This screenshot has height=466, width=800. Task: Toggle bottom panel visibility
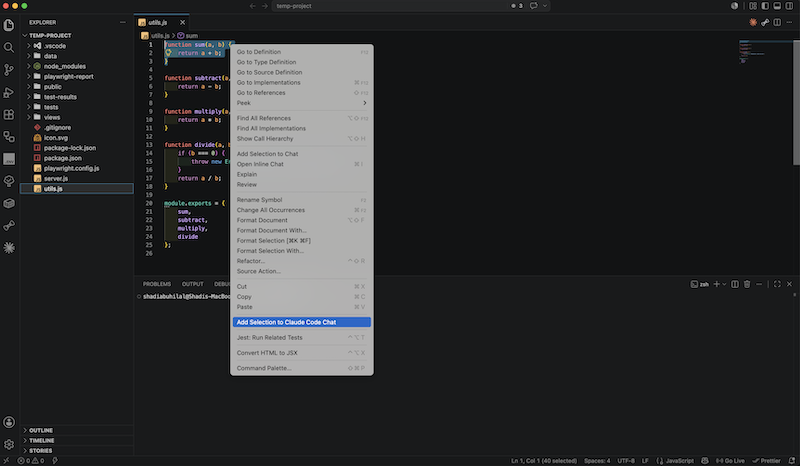[x=777, y=6]
